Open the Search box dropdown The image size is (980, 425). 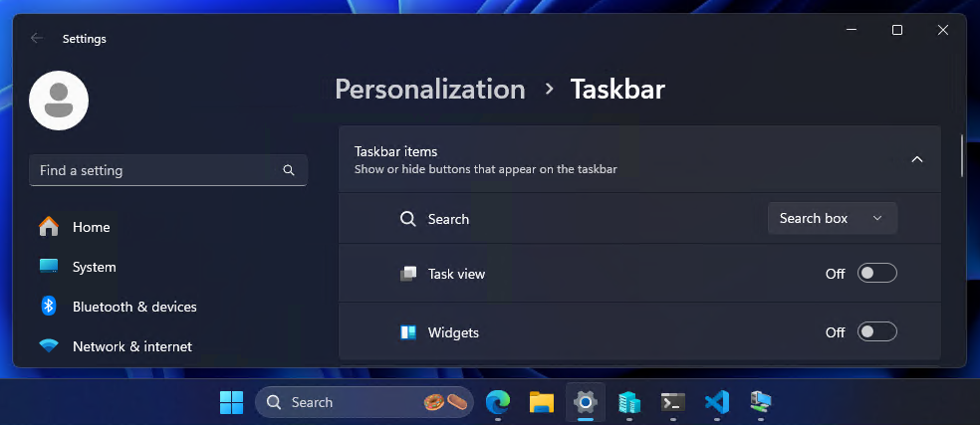pyautogui.click(x=833, y=218)
